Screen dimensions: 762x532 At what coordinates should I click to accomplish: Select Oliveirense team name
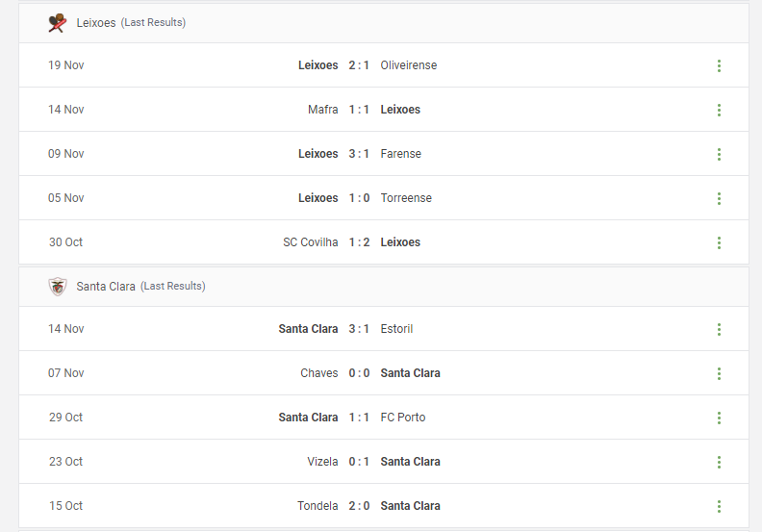tap(409, 65)
